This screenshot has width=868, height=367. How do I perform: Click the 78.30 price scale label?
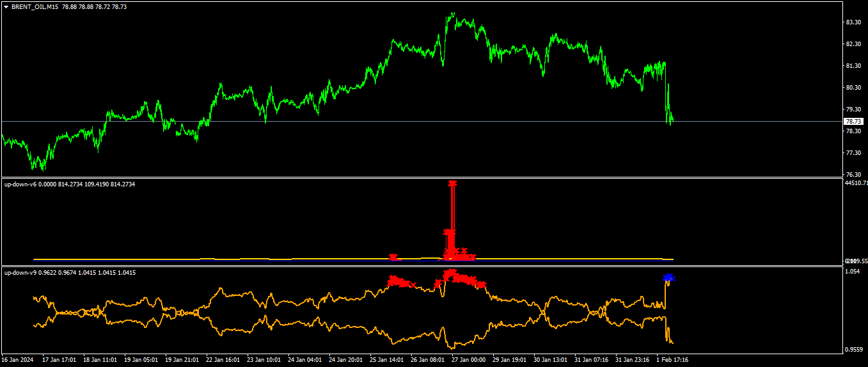[x=853, y=131]
